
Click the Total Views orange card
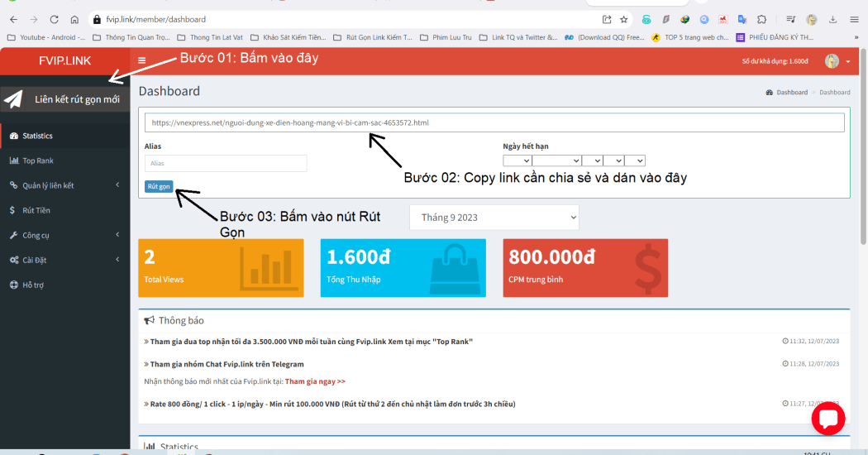[221, 268]
